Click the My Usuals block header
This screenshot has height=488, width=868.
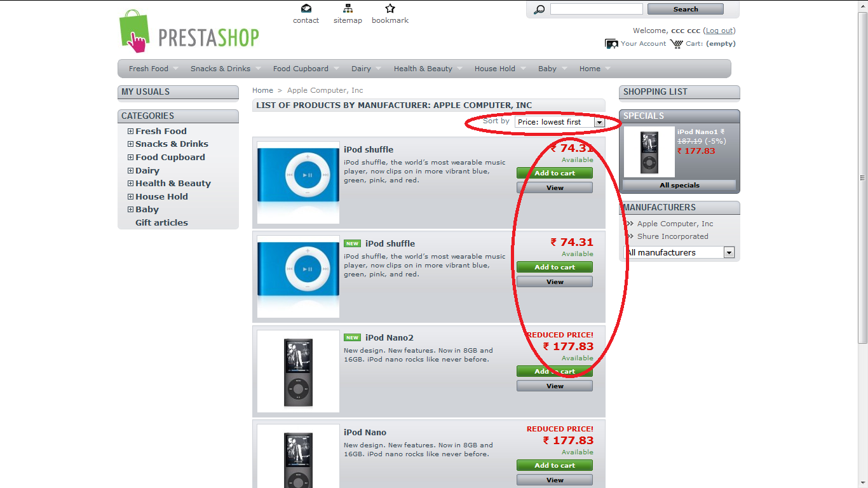pyautogui.click(x=178, y=92)
